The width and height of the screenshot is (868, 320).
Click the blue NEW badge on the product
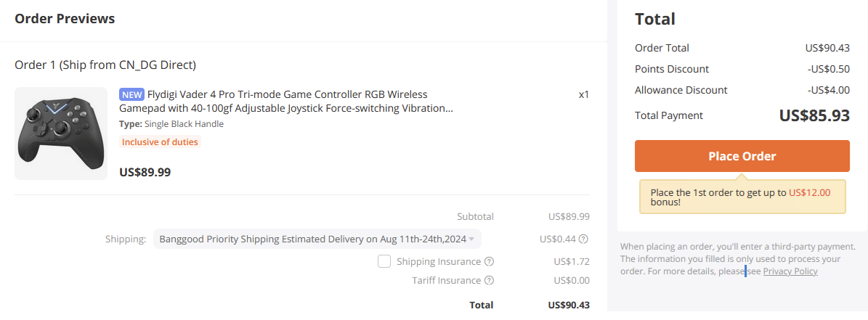point(131,94)
